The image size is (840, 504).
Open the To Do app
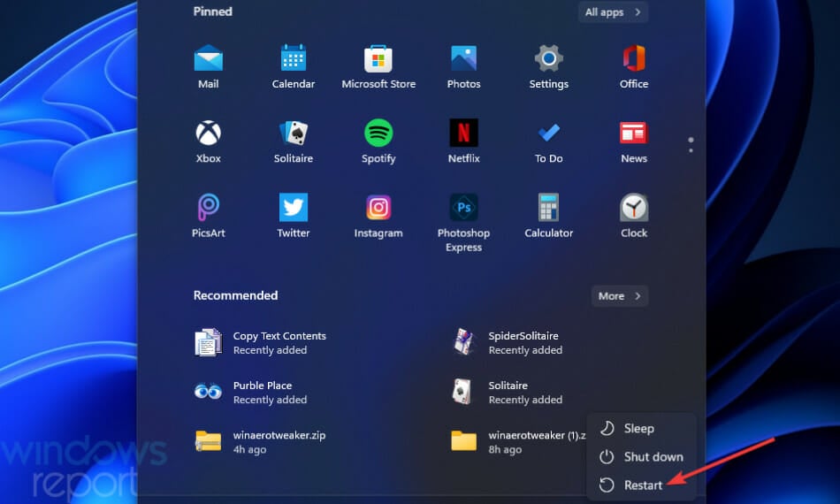coord(548,141)
